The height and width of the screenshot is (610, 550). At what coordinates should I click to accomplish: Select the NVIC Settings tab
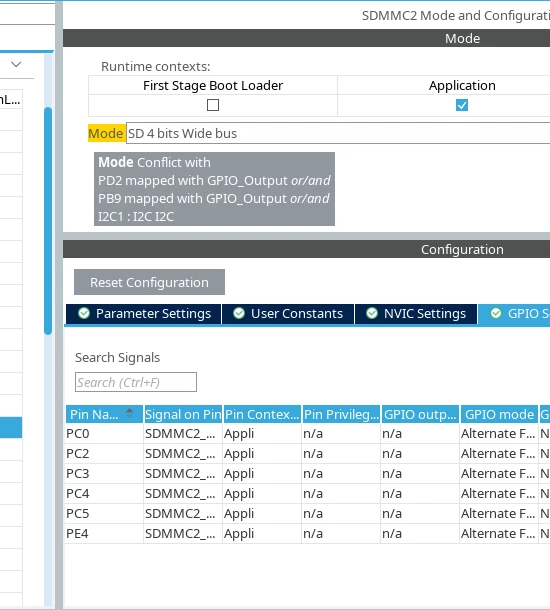(x=416, y=314)
